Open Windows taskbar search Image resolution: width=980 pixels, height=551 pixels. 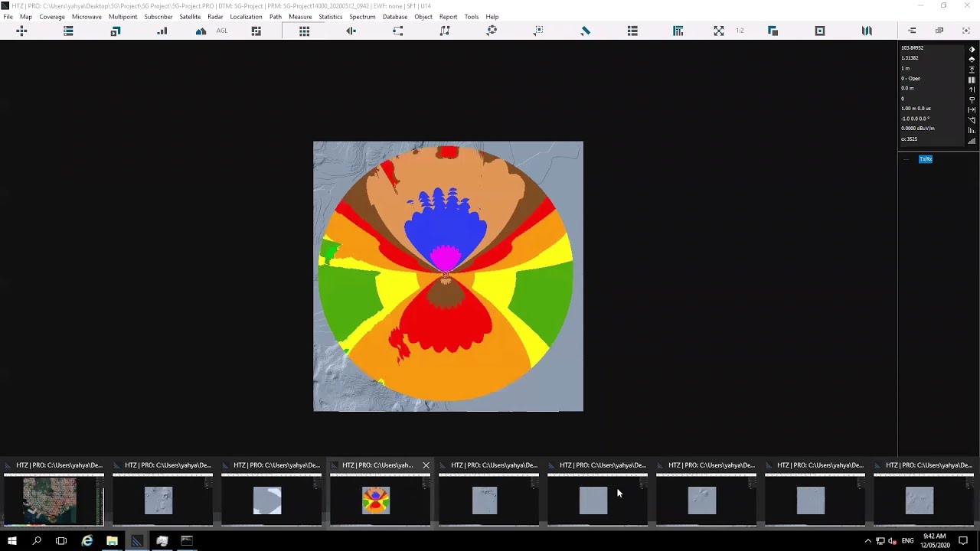[x=37, y=541]
